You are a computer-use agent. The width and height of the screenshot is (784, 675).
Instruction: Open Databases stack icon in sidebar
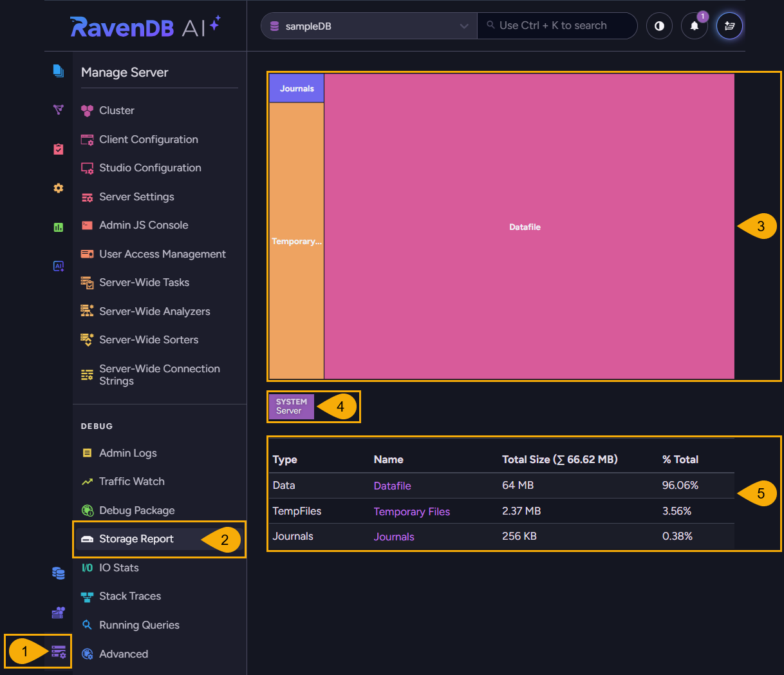coord(58,573)
